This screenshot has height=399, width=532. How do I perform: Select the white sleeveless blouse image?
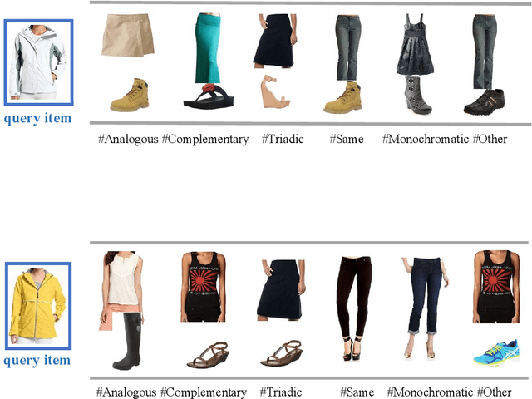(x=122, y=282)
